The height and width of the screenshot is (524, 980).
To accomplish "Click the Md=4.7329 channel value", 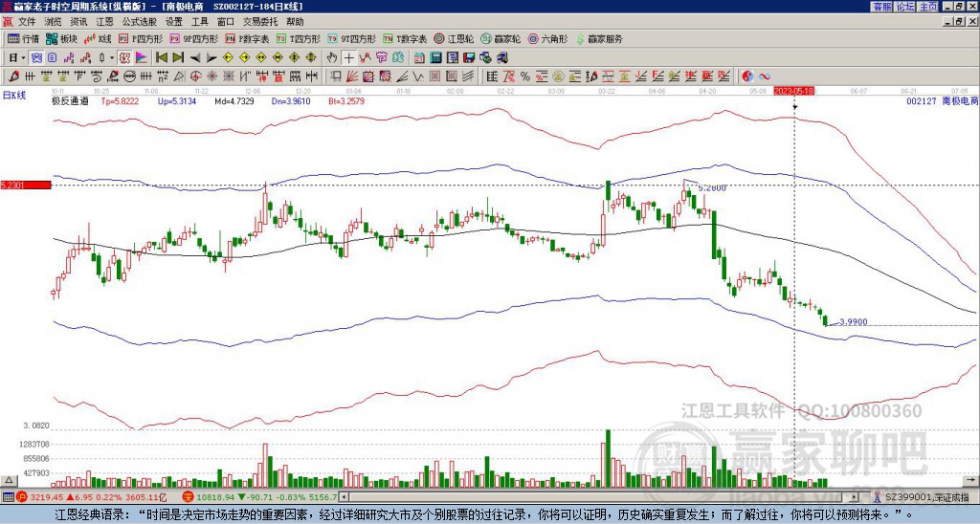I will pyautogui.click(x=234, y=100).
